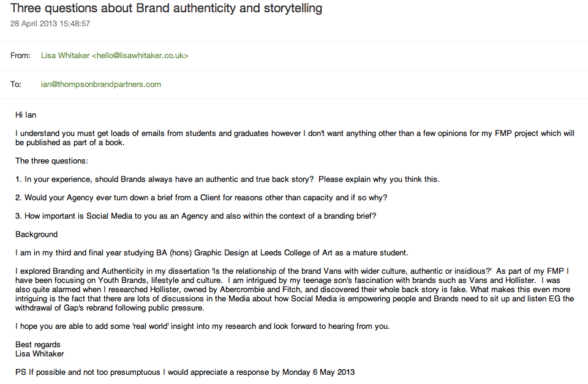
Task: Click the email subject about Brand authenticity
Action: (167, 9)
